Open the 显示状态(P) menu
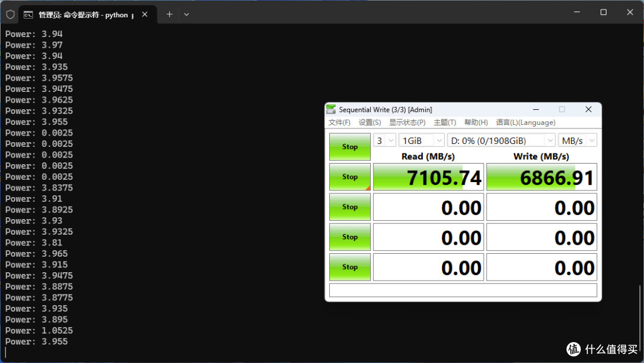This screenshot has height=363, width=644. (x=407, y=122)
